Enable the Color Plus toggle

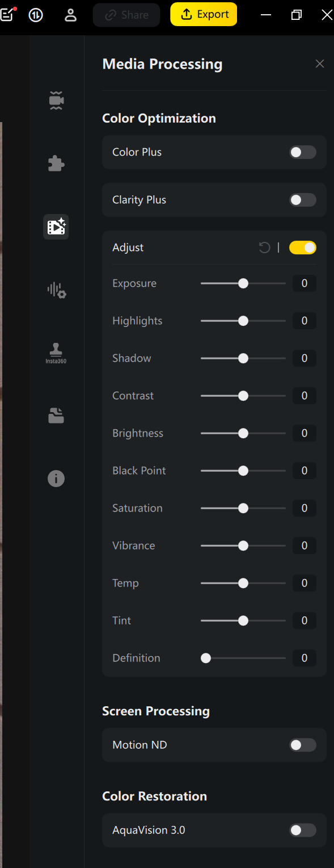click(x=303, y=152)
